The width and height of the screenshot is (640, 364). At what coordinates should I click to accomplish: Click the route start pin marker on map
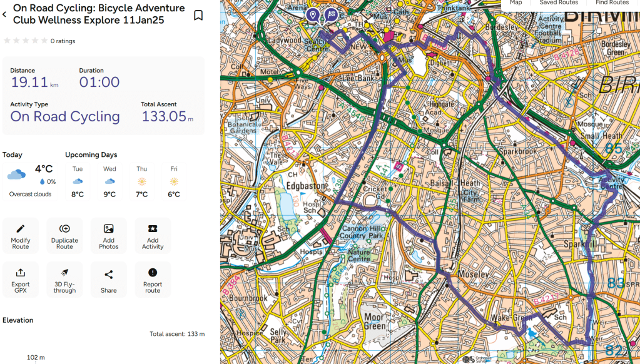pos(313,14)
